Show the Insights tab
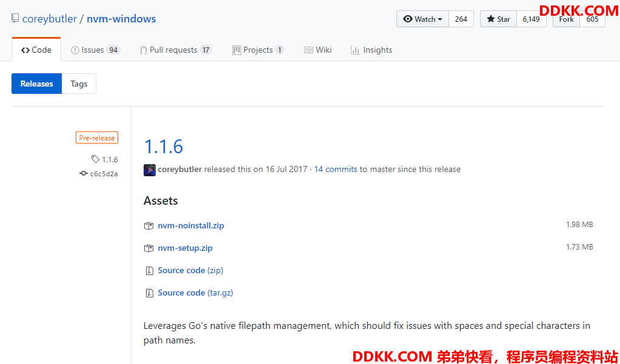Image resolution: width=620 pixels, height=364 pixels. [x=372, y=50]
